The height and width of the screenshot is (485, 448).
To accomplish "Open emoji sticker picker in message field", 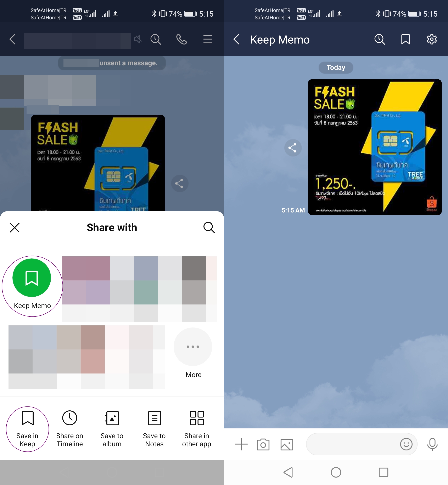I will tap(406, 444).
